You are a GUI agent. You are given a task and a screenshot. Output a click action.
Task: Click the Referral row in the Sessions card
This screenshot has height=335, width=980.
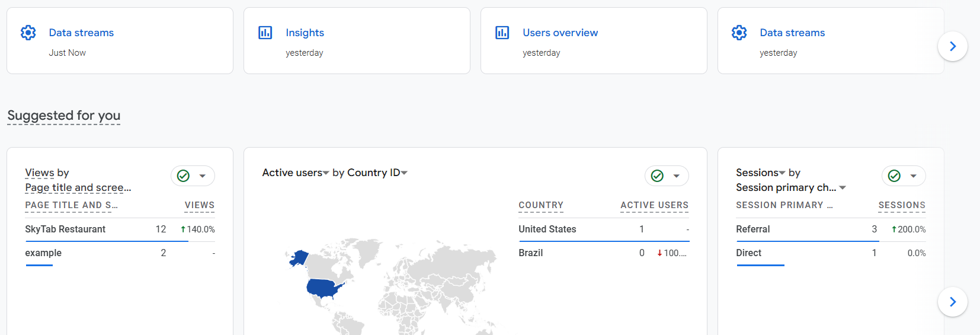752,229
